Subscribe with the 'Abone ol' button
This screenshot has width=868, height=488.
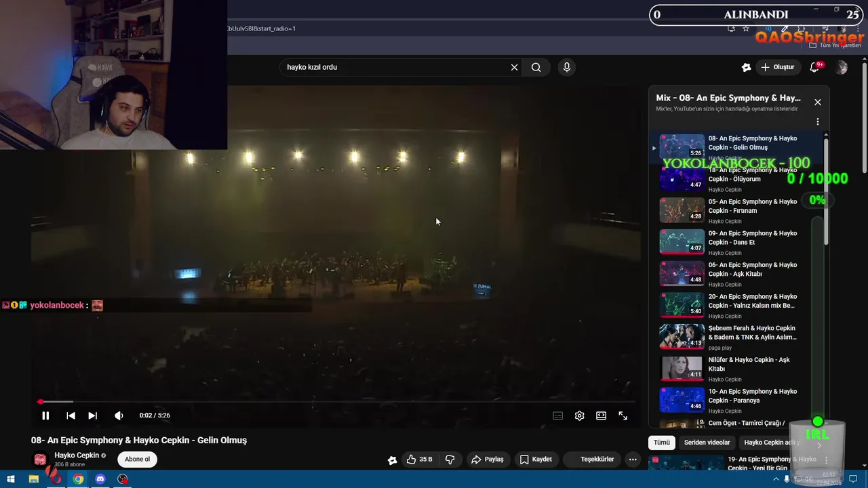(137, 459)
